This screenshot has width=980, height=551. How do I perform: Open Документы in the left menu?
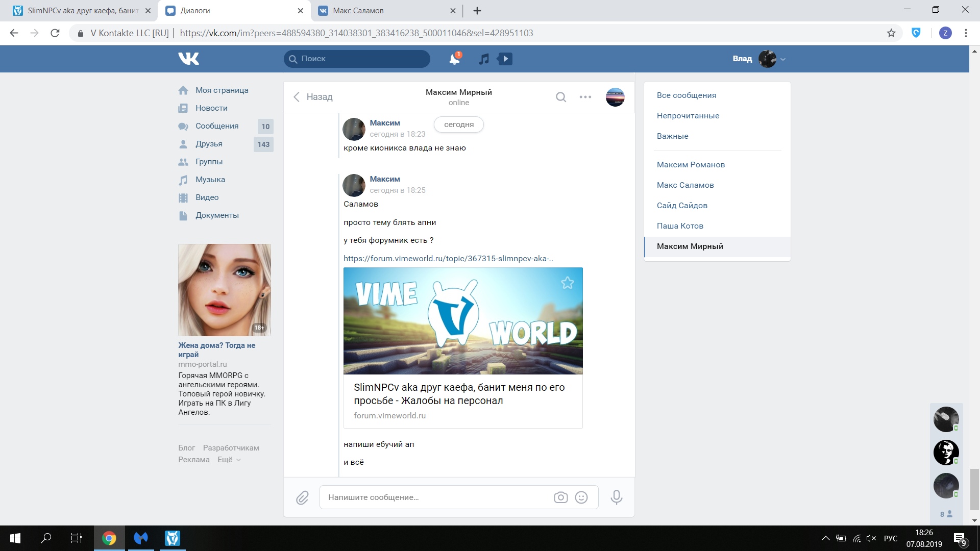coord(217,215)
